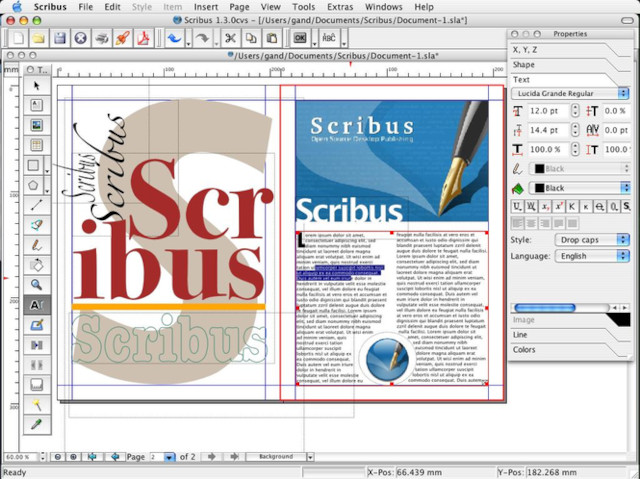Toggle Underline text style
The width and height of the screenshot is (640, 479).
[517, 206]
